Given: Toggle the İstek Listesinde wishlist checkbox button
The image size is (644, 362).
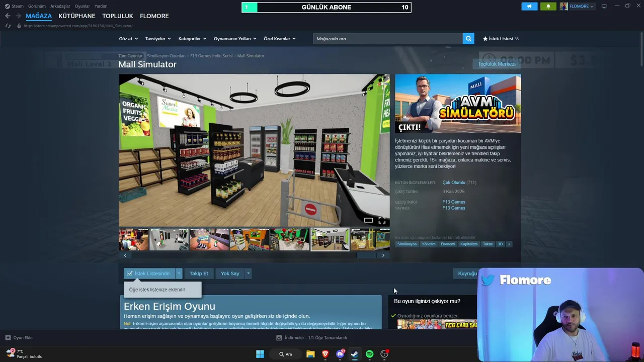Looking at the screenshot, I should 149,274.
